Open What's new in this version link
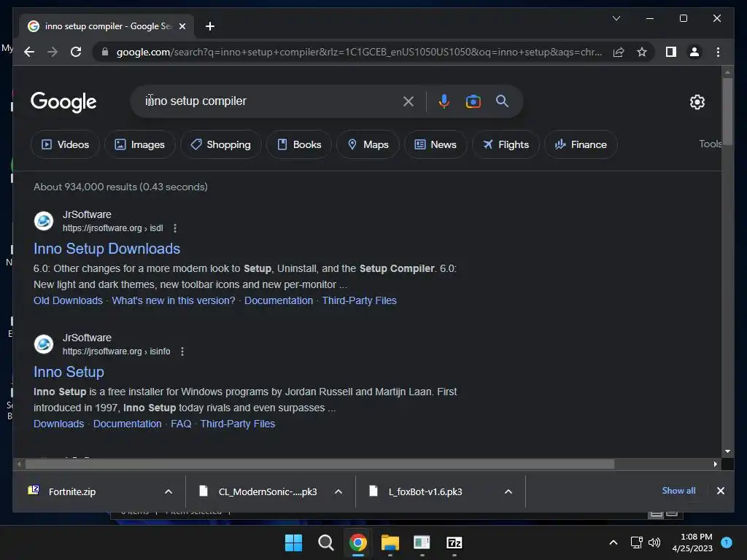The image size is (747, 560). click(174, 300)
